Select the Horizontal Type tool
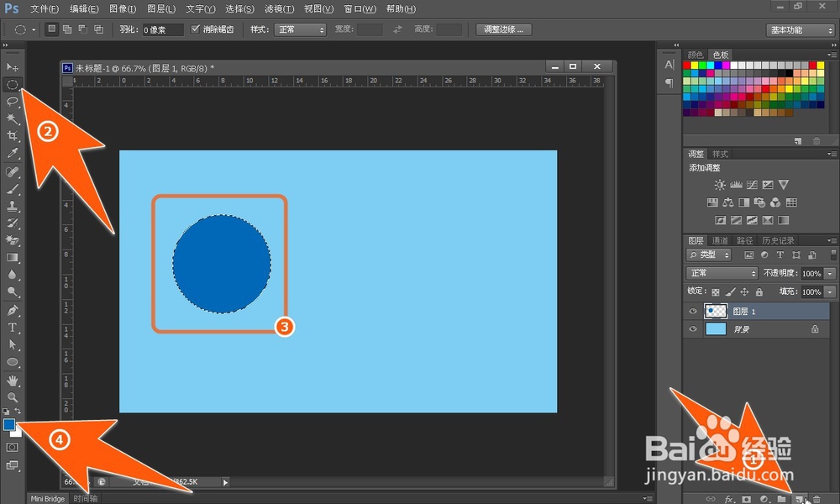 click(x=13, y=328)
